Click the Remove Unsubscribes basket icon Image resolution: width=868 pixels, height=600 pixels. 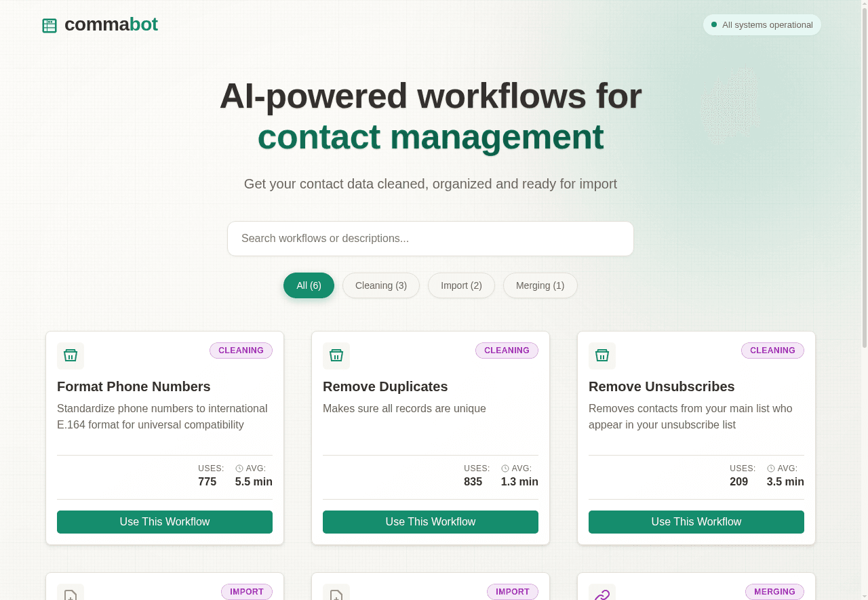click(602, 355)
